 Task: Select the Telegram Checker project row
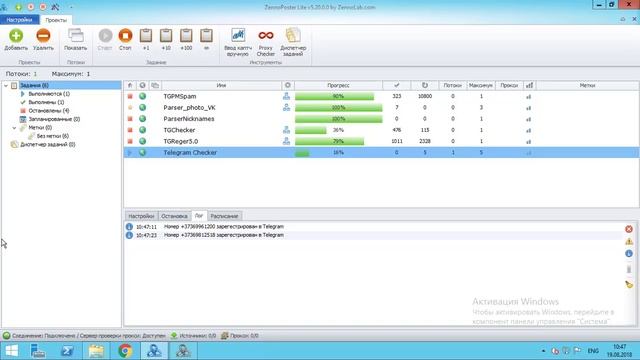pos(381,153)
